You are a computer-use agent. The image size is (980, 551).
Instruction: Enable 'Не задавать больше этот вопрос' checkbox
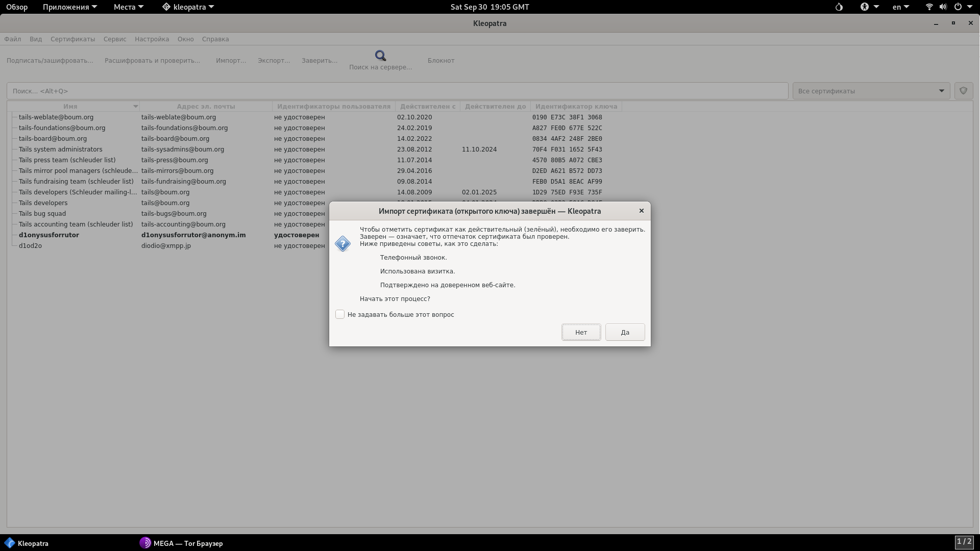coord(340,314)
